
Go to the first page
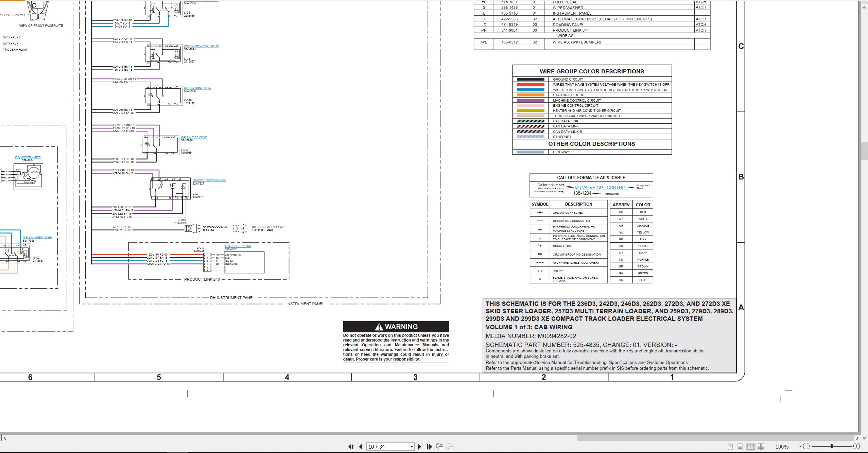pos(351,447)
